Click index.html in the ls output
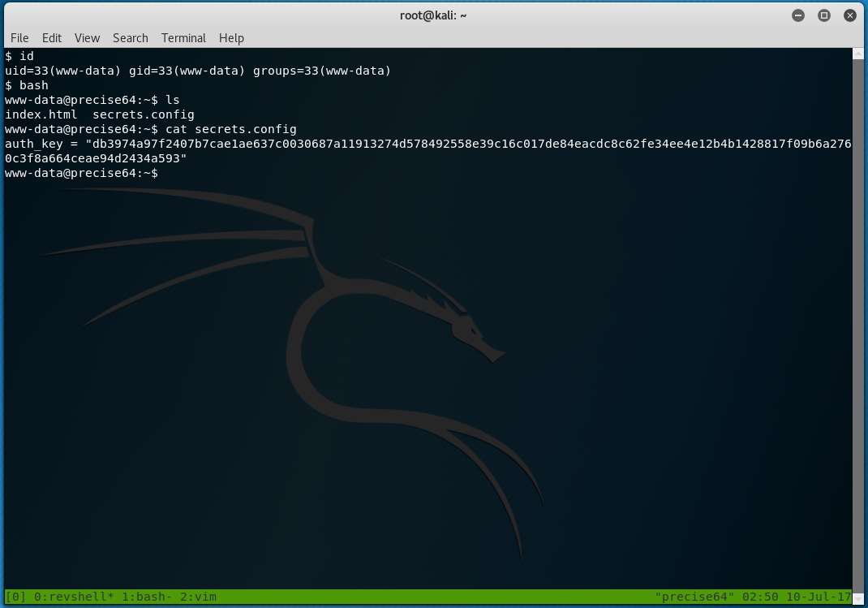868x608 pixels. click(x=41, y=114)
